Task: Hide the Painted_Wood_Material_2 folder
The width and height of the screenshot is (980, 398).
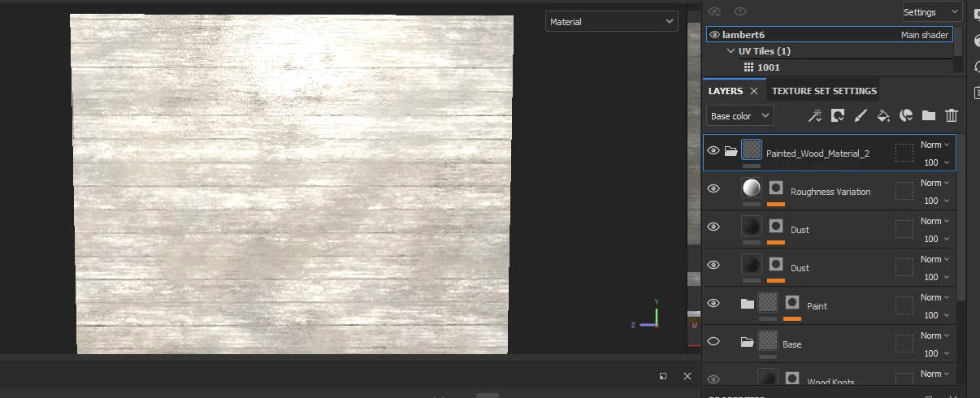Action: click(x=713, y=151)
